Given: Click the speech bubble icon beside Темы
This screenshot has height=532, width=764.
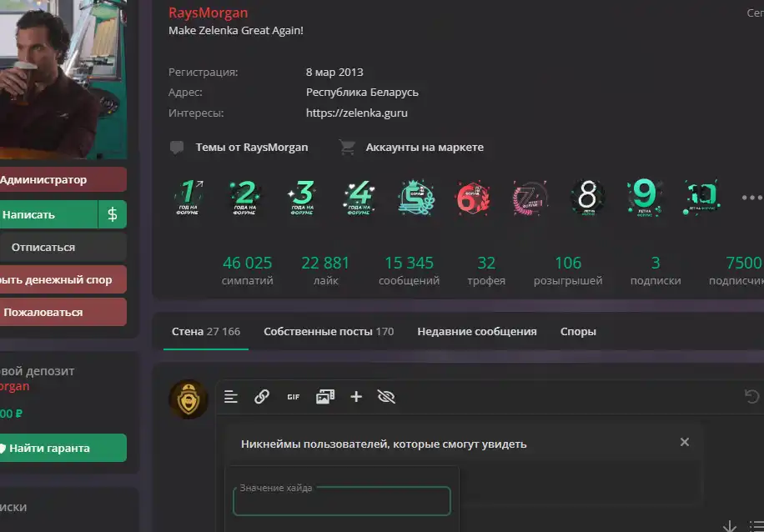Looking at the screenshot, I should click(177, 147).
